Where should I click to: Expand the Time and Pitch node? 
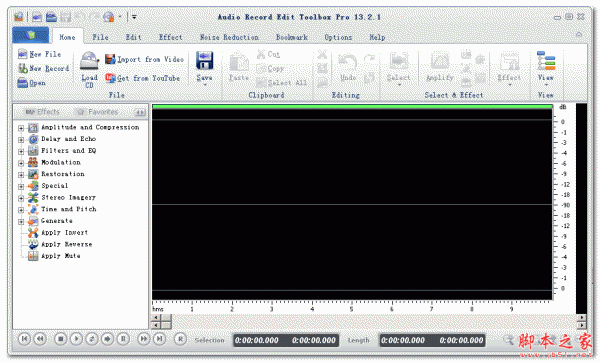(21, 210)
